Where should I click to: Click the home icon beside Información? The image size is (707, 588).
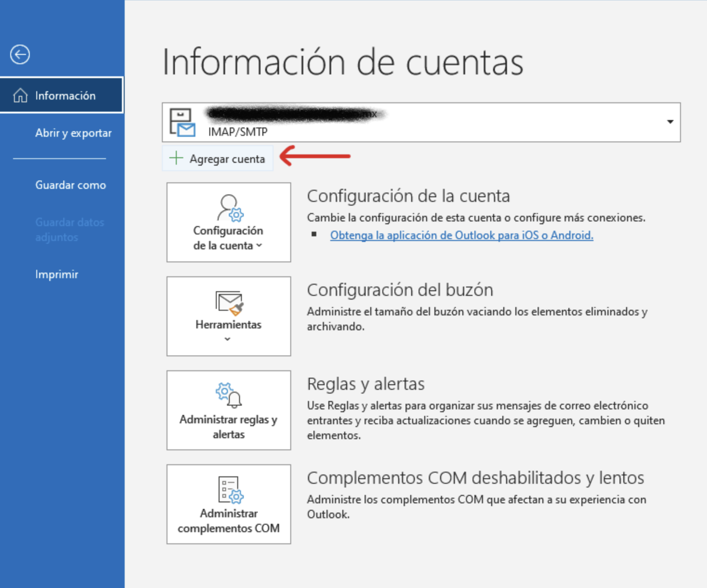20,95
